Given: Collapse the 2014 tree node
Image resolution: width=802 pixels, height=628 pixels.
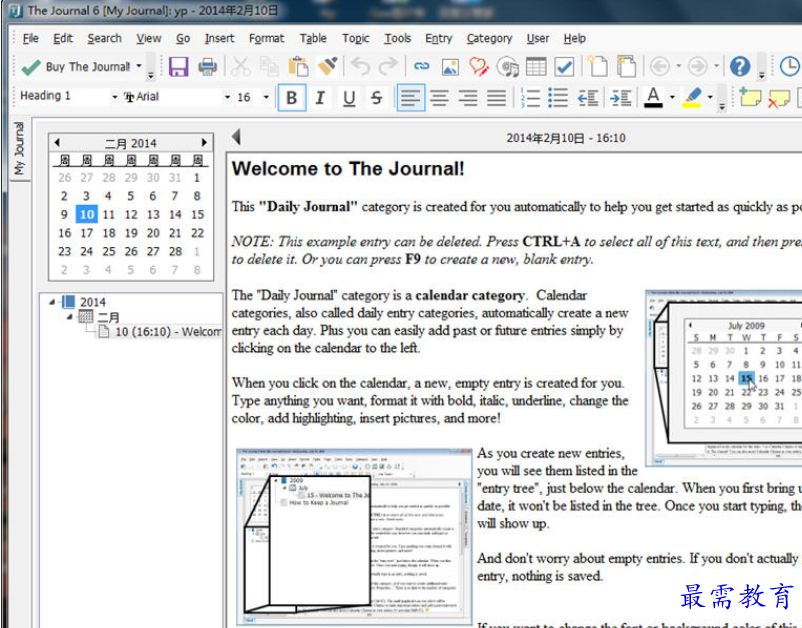Looking at the screenshot, I should (52, 302).
